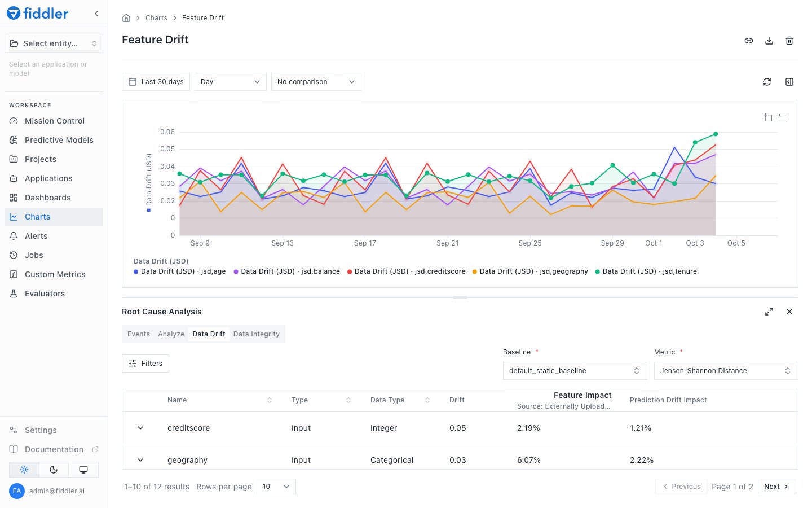Download the Feature Drift chart
This screenshot has height=508, width=812.
tap(769, 41)
